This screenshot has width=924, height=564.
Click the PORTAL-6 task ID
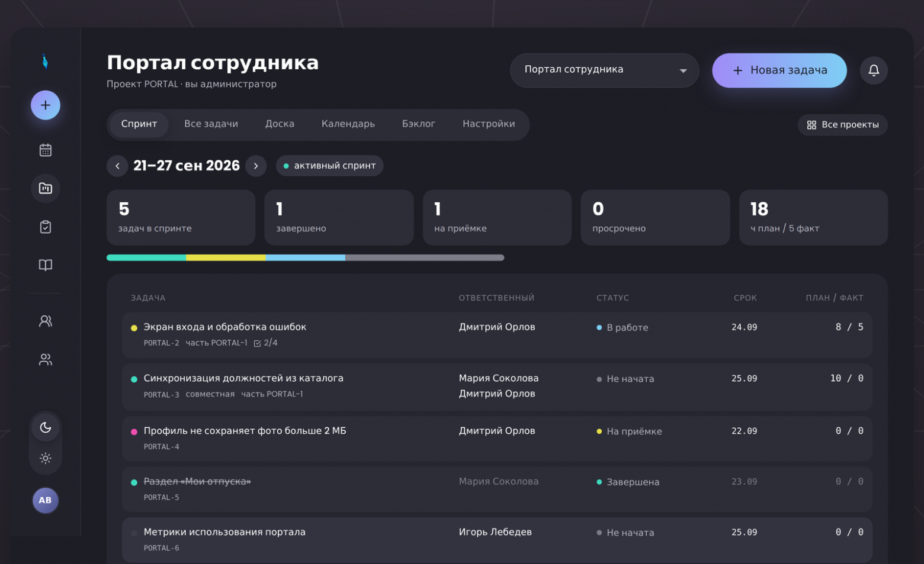pos(161,549)
